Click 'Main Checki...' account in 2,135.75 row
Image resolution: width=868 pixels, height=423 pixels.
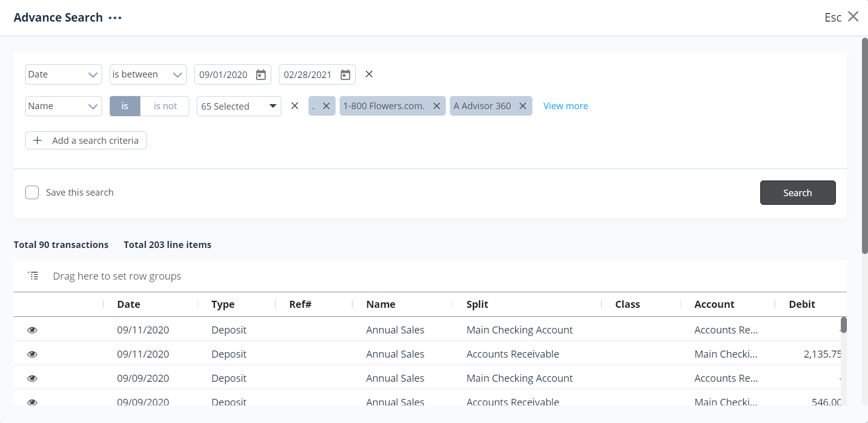726,354
